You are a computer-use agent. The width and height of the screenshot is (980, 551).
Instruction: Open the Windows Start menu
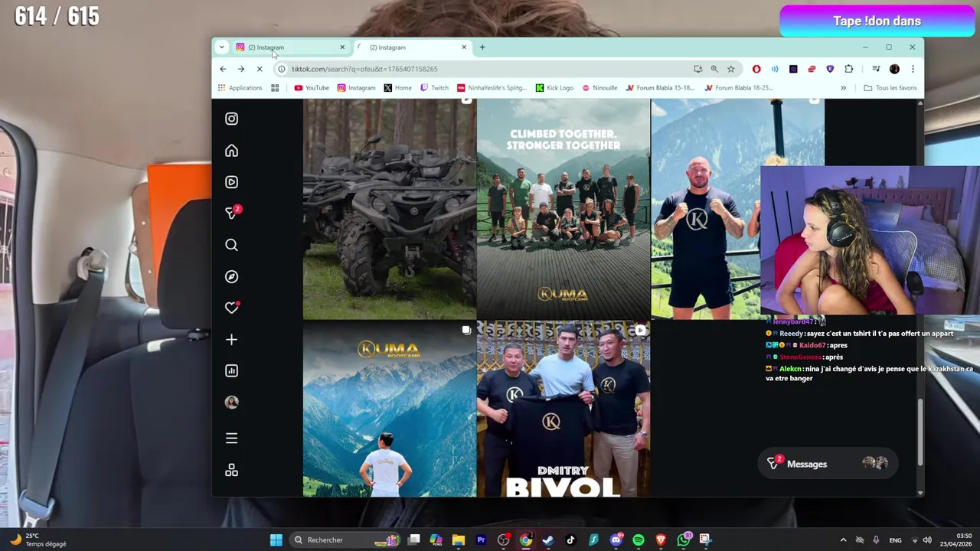pyautogui.click(x=276, y=540)
